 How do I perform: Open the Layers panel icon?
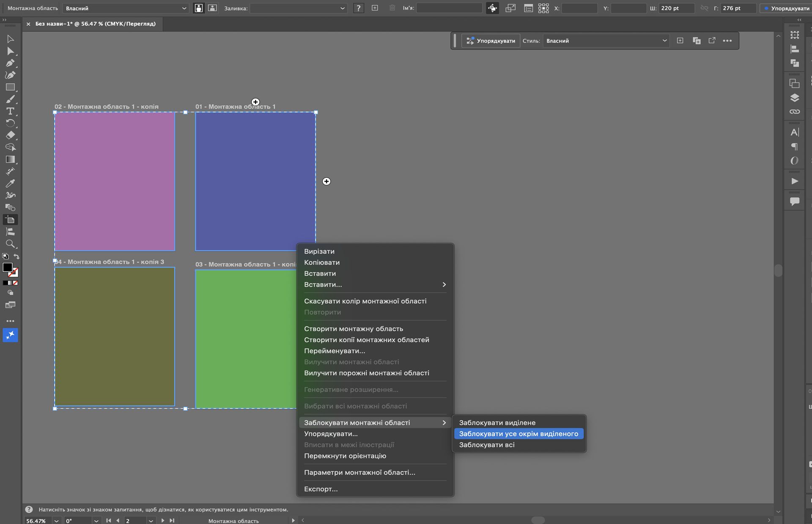point(795,98)
